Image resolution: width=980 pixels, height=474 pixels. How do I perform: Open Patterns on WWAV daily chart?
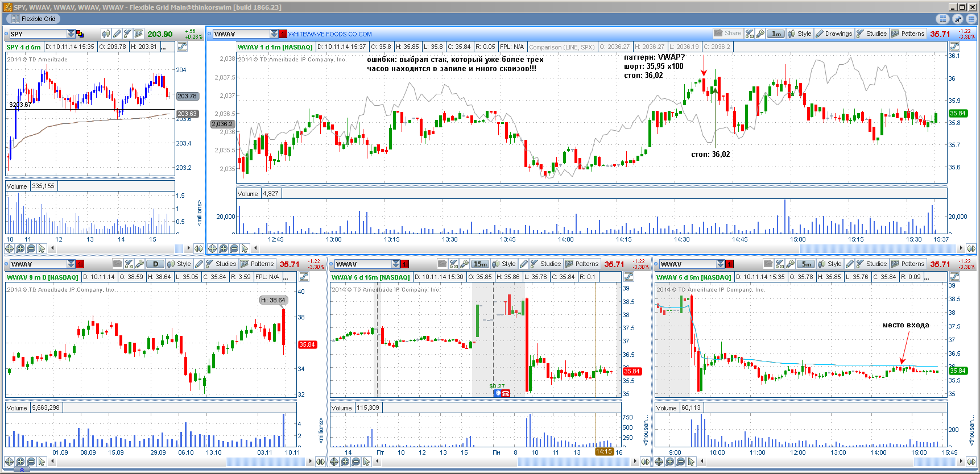click(257, 264)
